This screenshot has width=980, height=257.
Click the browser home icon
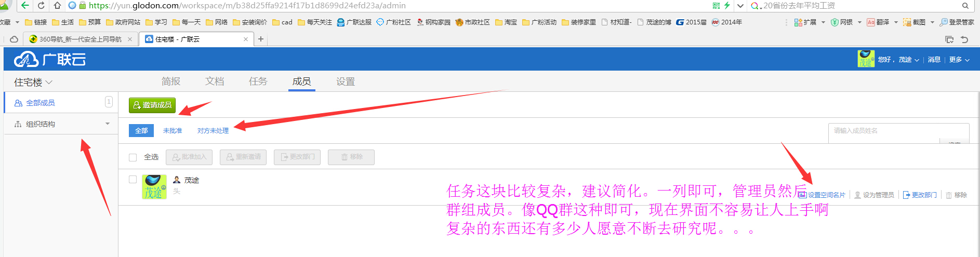(x=57, y=6)
